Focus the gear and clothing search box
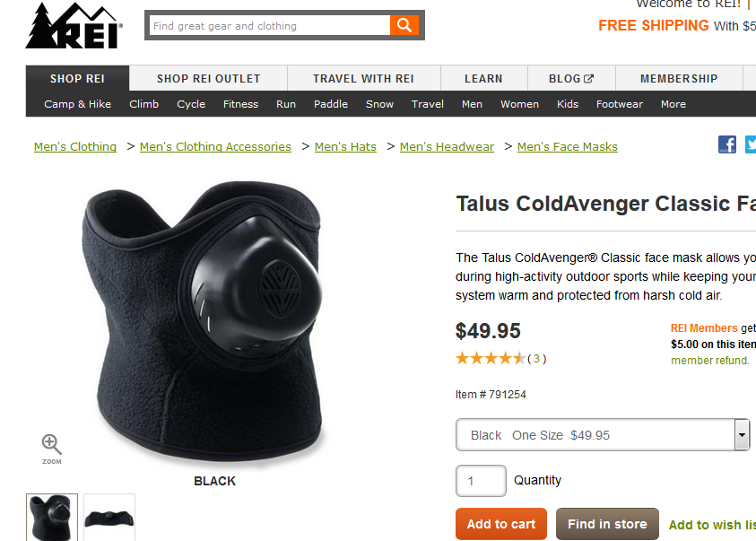The width and height of the screenshot is (756, 541). coord(270,25)
